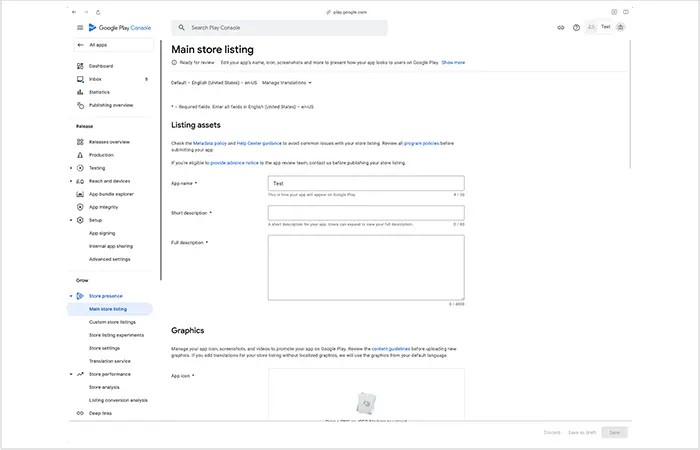This screenshot has height=450, width=700.
Task: Expand the Reach and devices arrow
Action: [x=71, y=181]
